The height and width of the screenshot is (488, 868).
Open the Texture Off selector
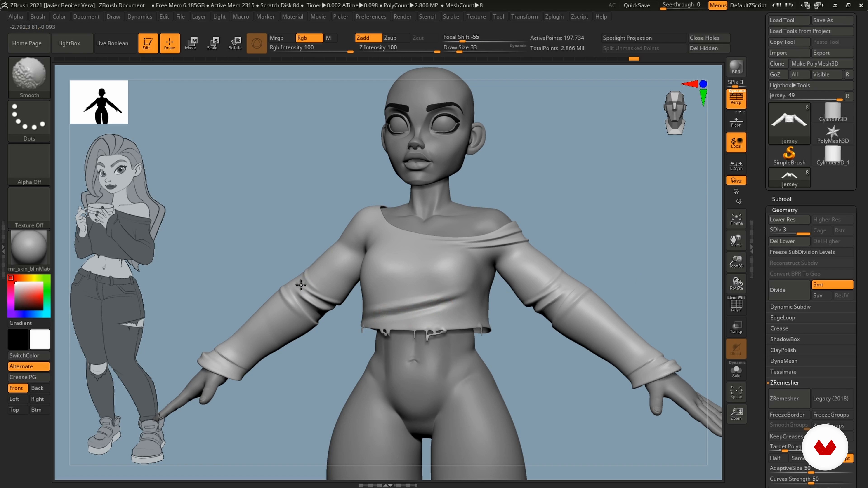point(29,208)
